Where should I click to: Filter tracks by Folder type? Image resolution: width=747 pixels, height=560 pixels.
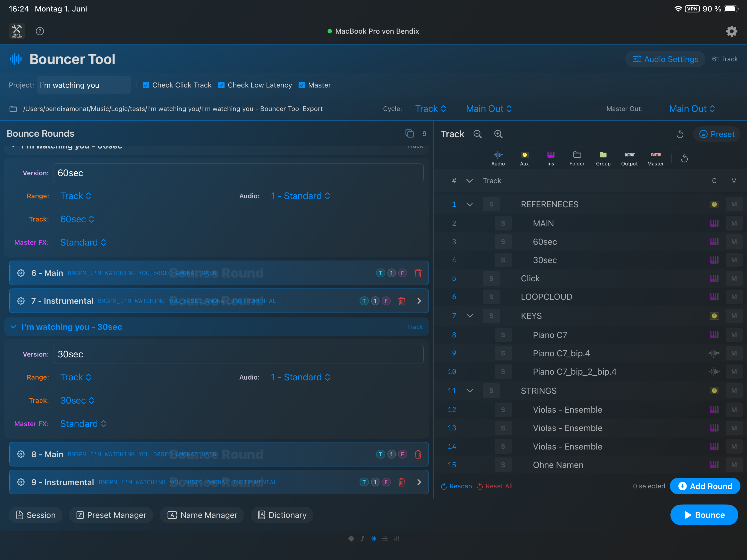click(x=577, y=158)
